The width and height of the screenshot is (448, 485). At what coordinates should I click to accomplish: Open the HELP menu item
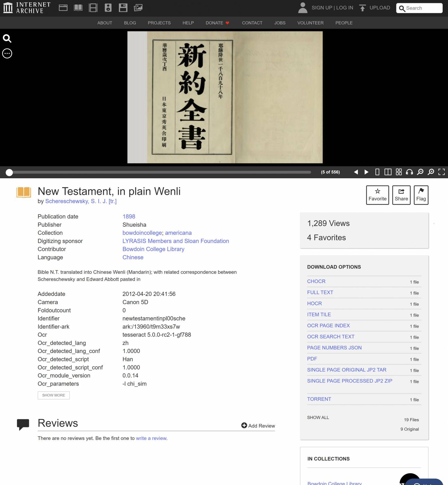click(188, 23)
